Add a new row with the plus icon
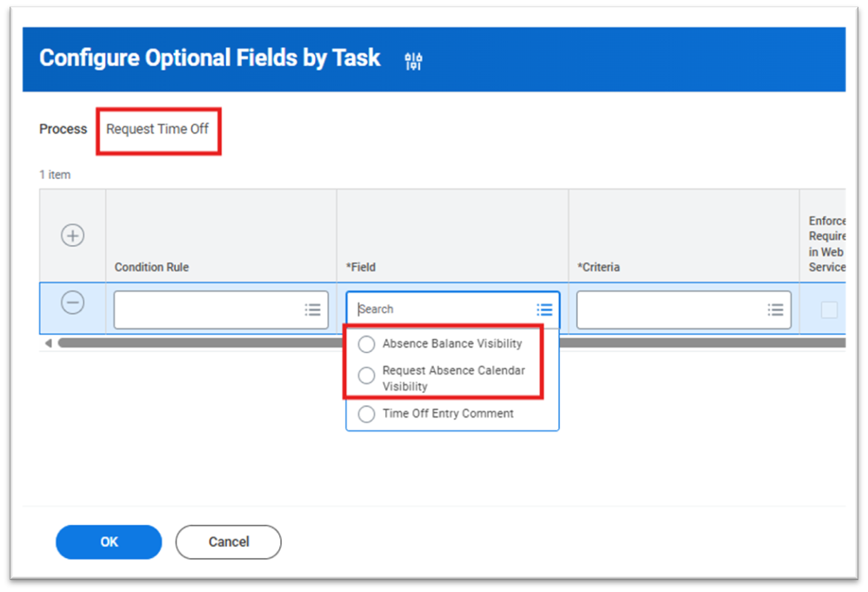Viewport: 868px width, 592px height. [x=73, y=236]
